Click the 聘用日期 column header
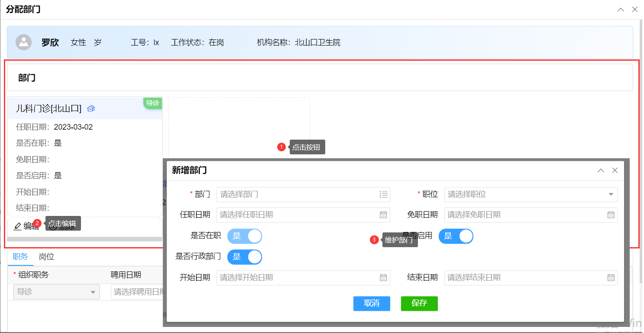This screenshot has height=333, width=644. [x=126, y=274]
